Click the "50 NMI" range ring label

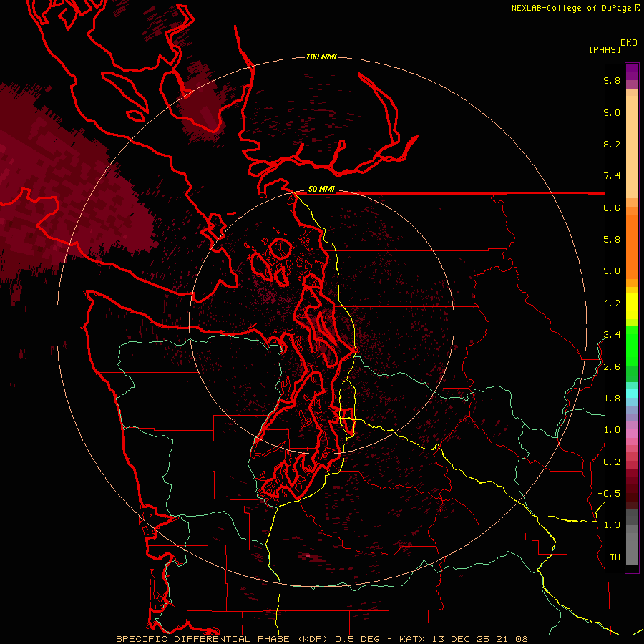click(321, 189)
